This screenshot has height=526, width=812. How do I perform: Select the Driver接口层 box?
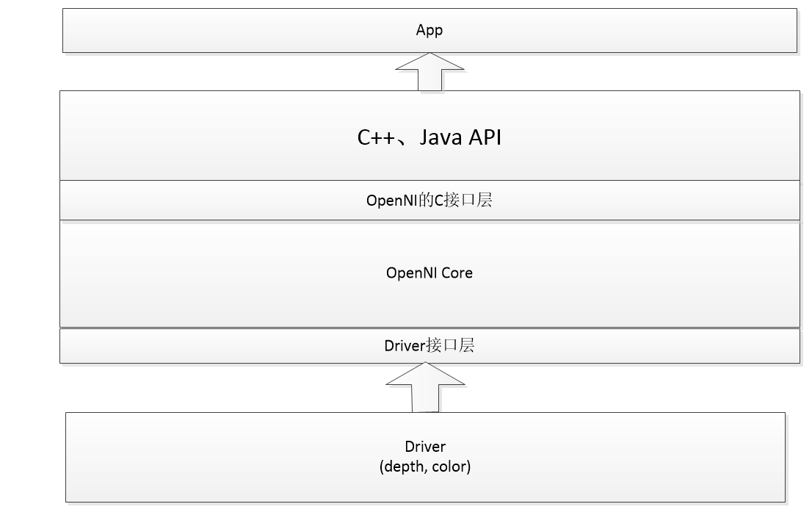click(429, 346)
